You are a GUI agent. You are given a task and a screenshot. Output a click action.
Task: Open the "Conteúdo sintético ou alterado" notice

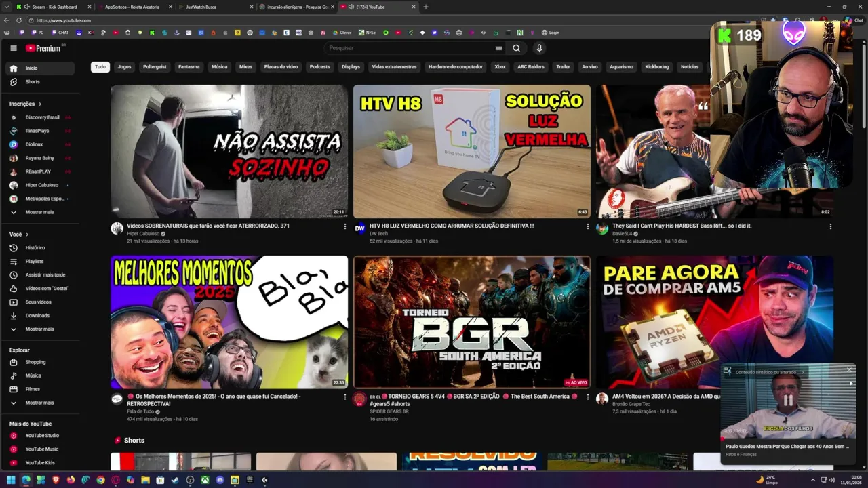[x=767, y=372]
